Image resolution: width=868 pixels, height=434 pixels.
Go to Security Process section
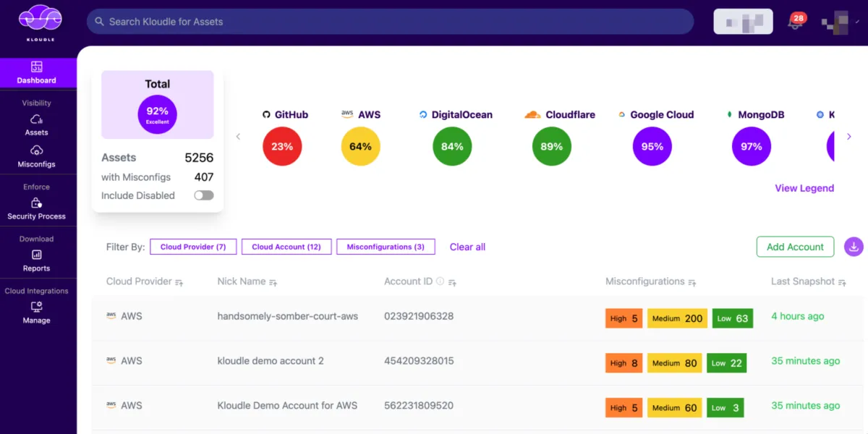(36, 209)
